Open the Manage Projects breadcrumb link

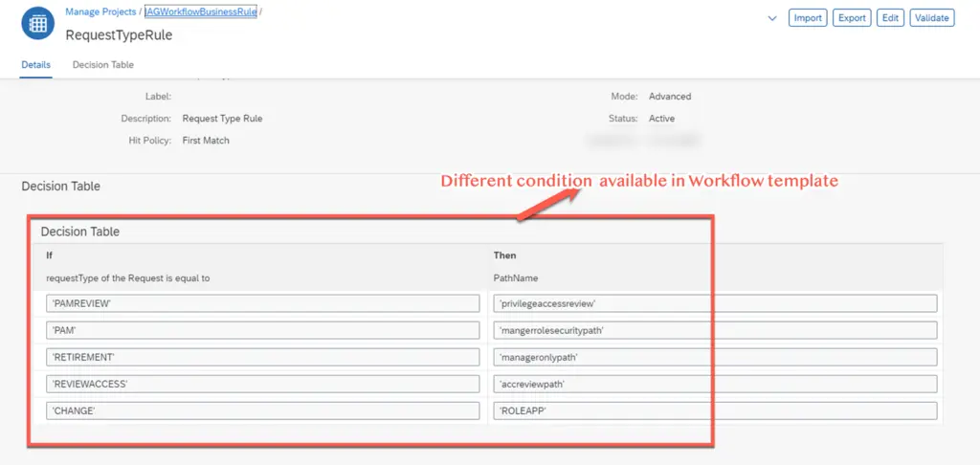[x=101, y=11]
